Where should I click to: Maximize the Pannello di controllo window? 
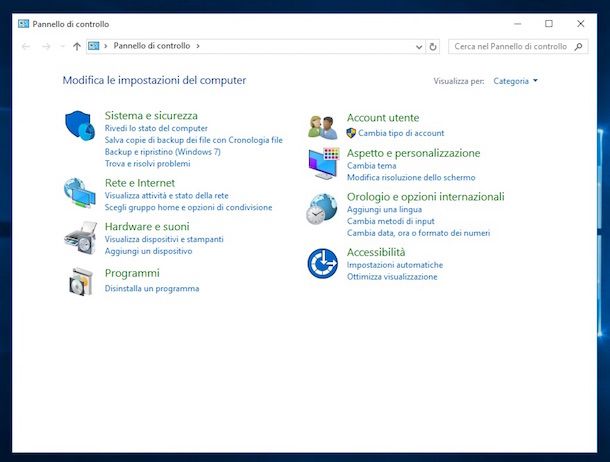pyautogui.click(x=549, y=24)
